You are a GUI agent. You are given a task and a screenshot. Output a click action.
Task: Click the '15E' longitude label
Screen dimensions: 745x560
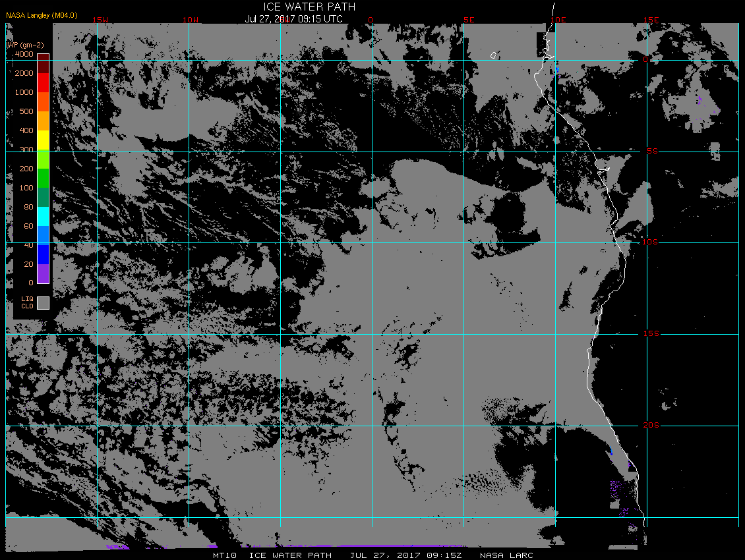(x=651, y=20)
